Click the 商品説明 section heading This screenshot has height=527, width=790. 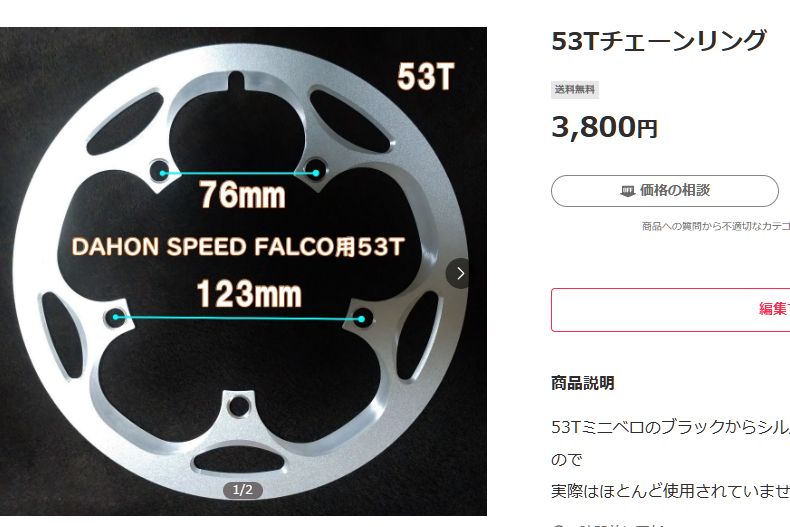point(582,383)
